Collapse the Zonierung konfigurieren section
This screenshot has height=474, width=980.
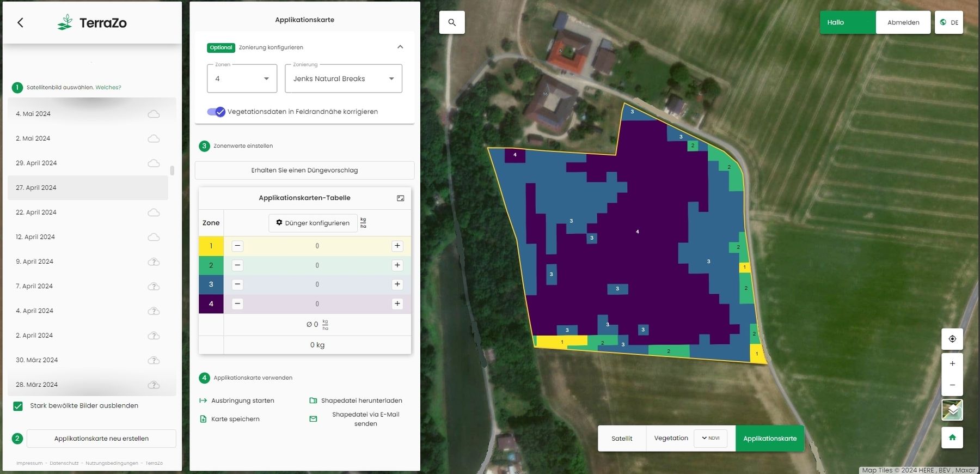click(x=400, y=47)
